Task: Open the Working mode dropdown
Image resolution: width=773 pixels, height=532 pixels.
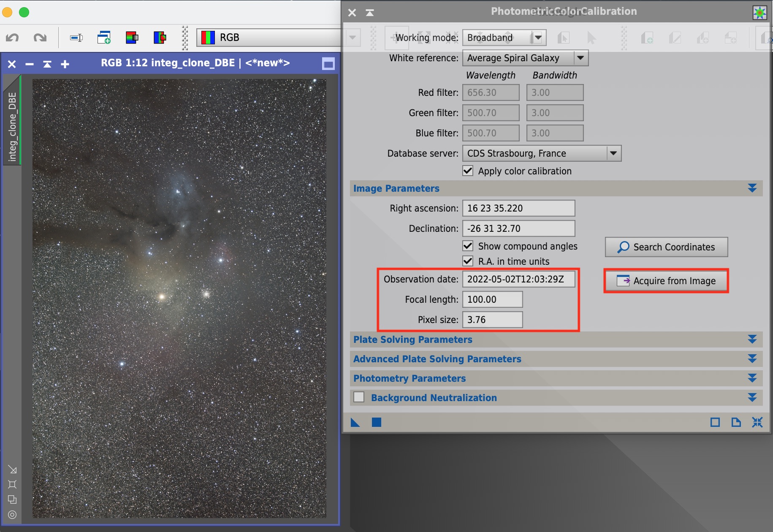Action: tap(537, 38)
